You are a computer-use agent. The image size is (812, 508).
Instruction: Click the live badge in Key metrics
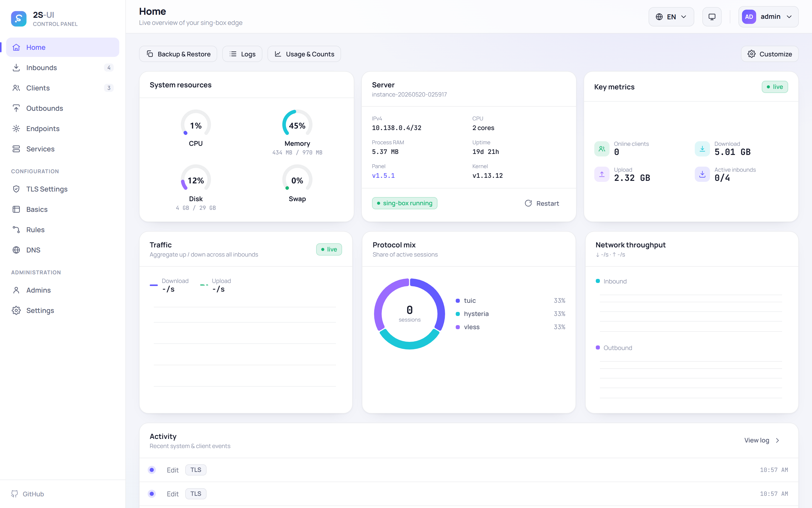tap(774, 87)
